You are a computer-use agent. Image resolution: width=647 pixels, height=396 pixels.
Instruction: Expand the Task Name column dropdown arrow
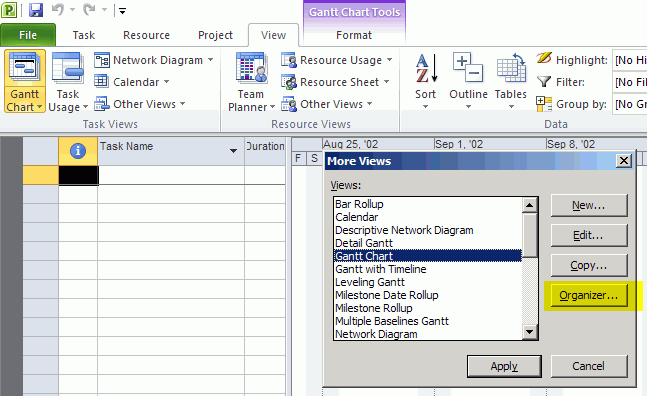[233, 151]
